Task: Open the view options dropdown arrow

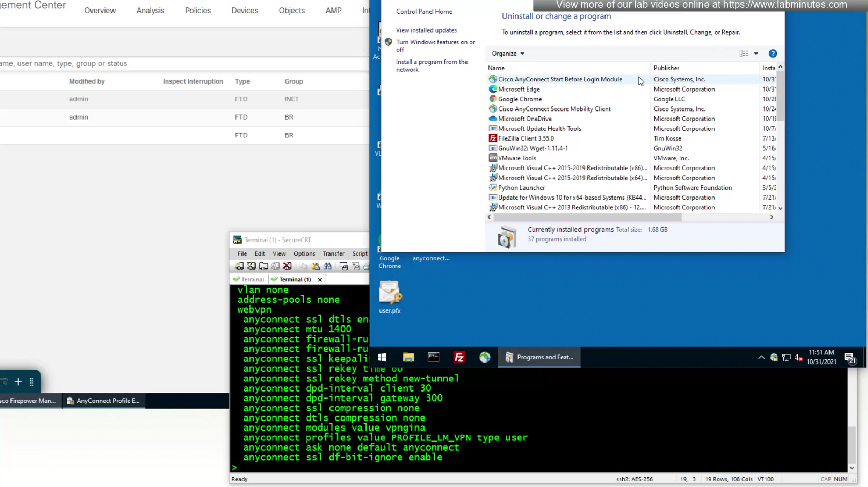Action: click(x=756, y=54)
